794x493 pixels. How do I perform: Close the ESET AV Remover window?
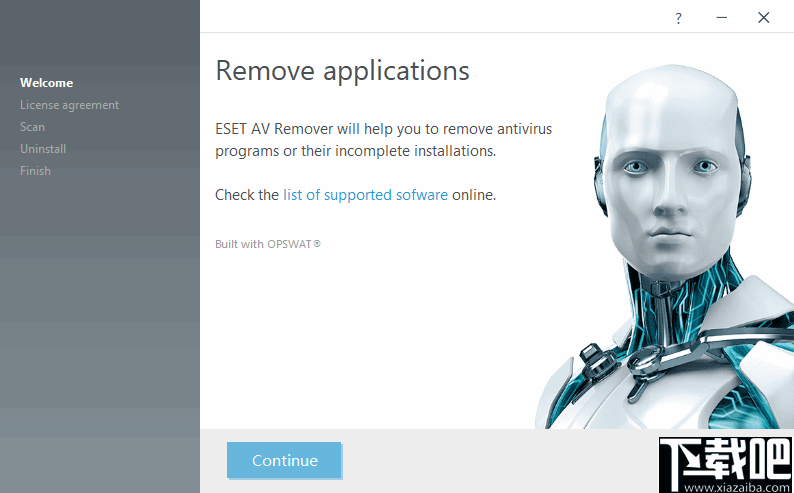click(764, 18)
